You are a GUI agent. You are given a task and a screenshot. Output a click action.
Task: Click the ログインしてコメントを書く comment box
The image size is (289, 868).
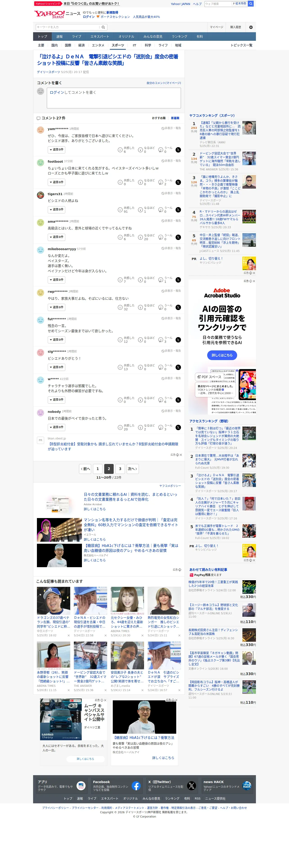point(113,98)
